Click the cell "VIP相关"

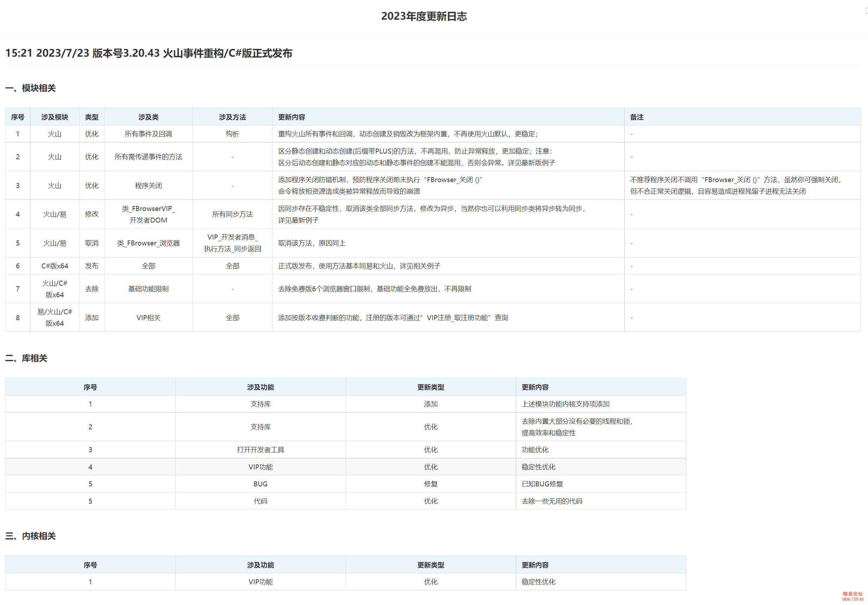(x=149, y=318)
